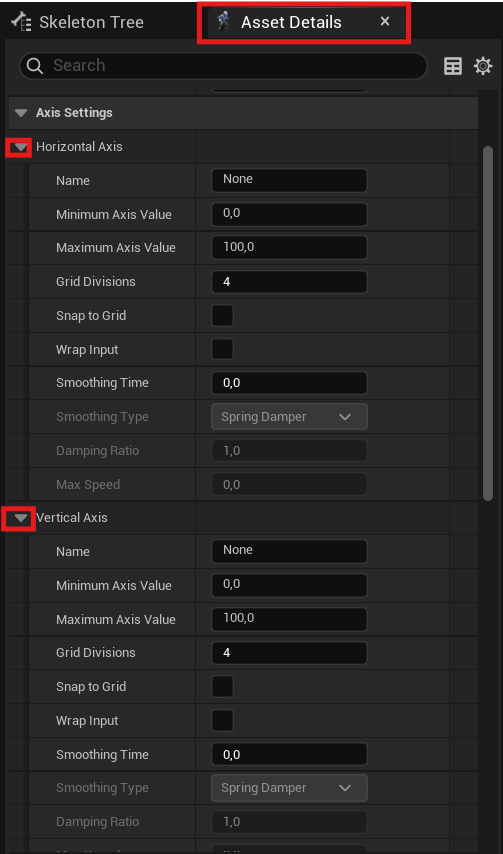Close the Asset Details tab

[x=385, y=21]
